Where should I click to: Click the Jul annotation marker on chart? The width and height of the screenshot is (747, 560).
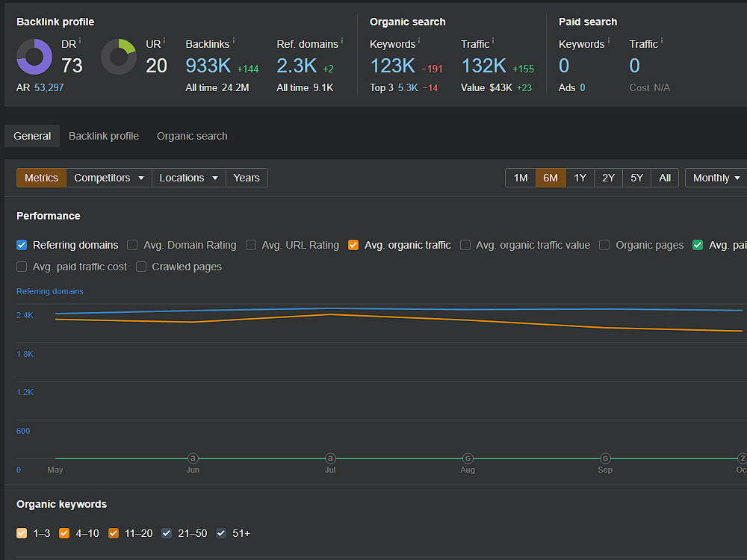pos(330,458)
